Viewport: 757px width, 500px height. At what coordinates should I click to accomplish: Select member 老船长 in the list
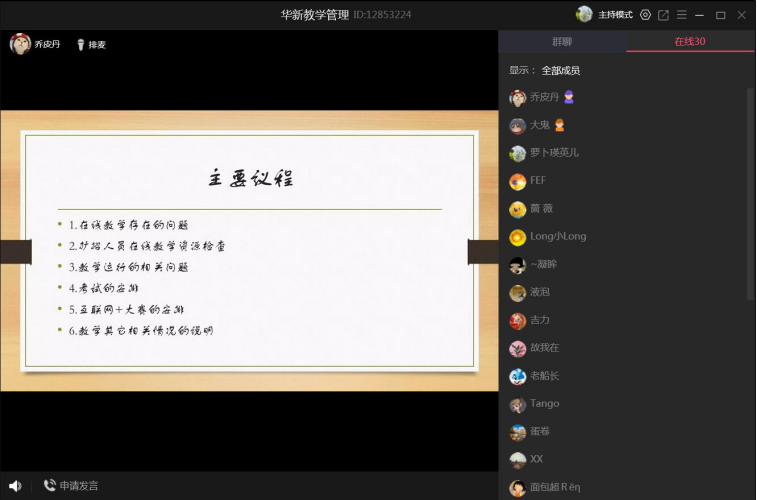(545, 376)
